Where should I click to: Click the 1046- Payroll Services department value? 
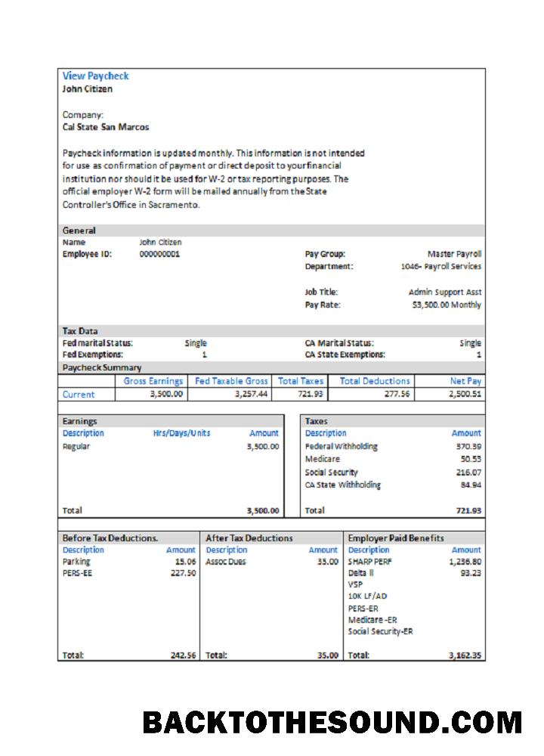[441, 266]
